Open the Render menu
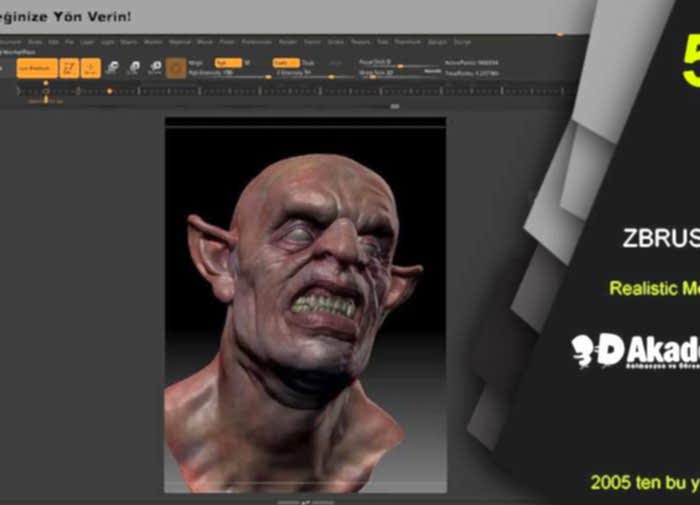This screenshot has height=505, width=700. pos(288,42)
